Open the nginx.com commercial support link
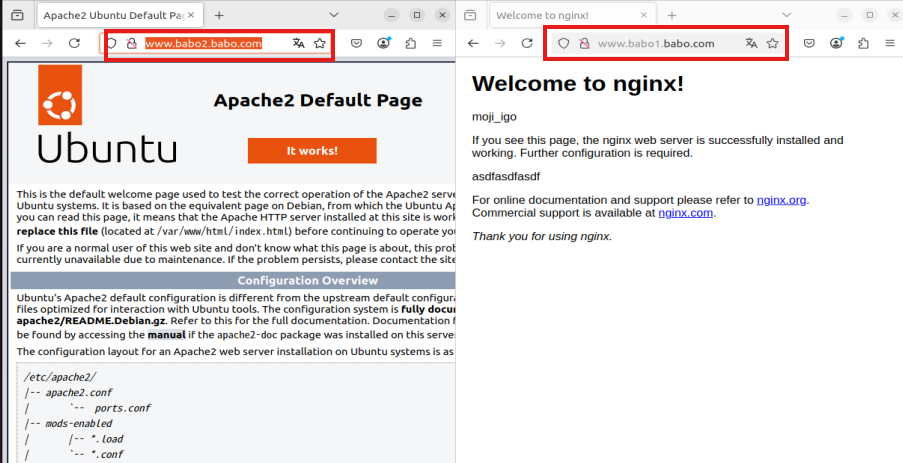 pyautogui.click(x=685, y=213)
